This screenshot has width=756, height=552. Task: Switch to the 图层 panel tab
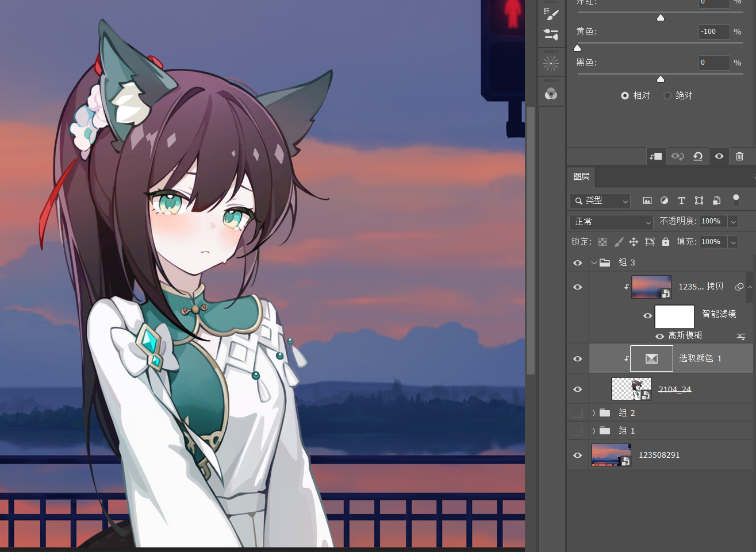tap(581, 177)
